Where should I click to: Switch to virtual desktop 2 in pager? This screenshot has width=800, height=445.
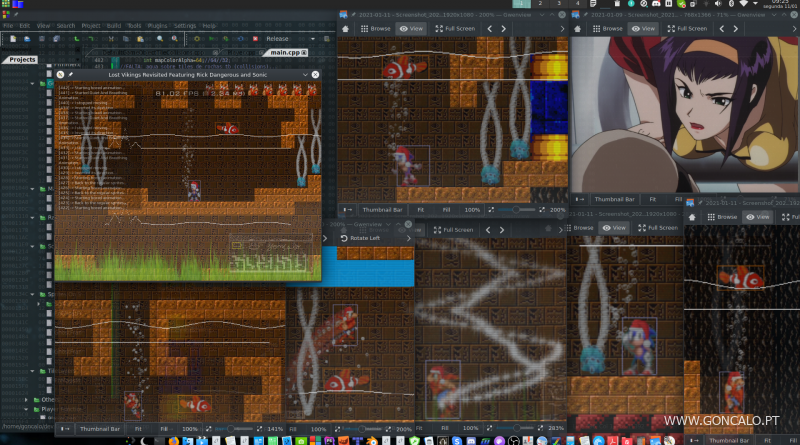point(540,4)
